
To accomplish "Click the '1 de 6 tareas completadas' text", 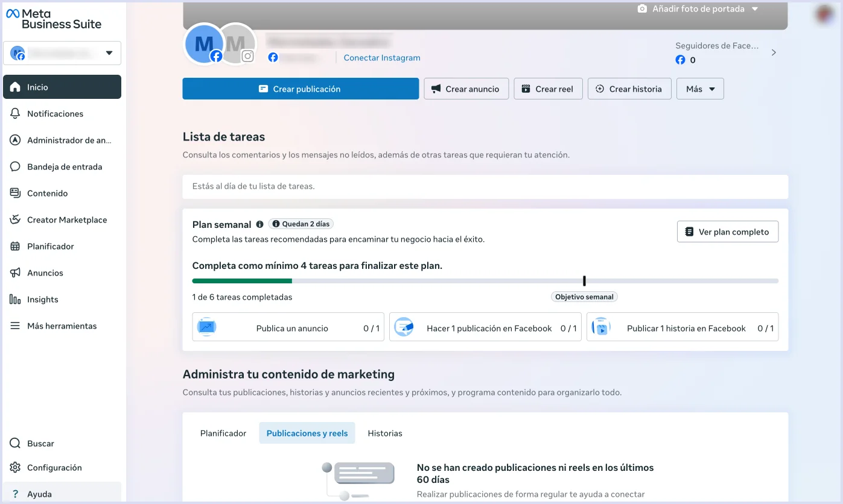I will pyautogui.click(x=243, y=297).
